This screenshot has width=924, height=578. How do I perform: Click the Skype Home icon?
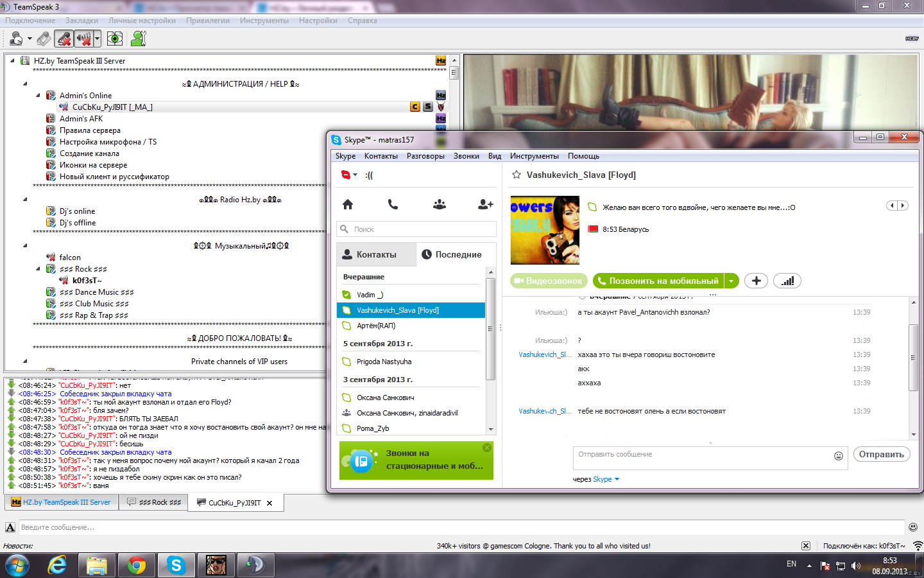pos(348,204)
